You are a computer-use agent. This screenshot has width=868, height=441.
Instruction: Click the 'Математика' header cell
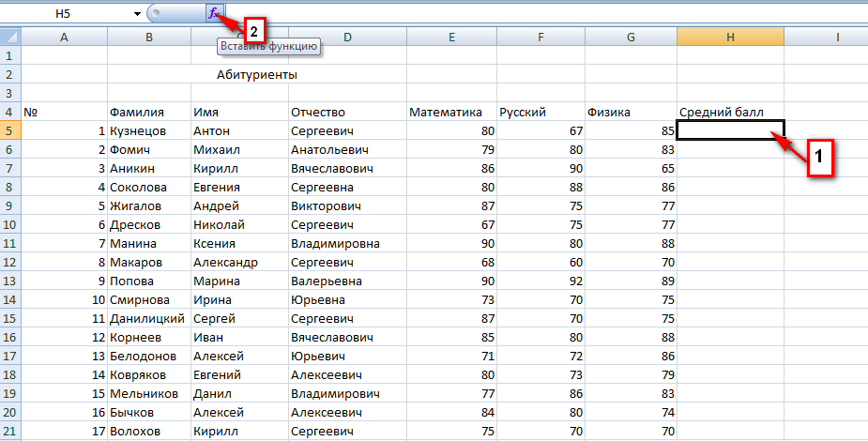[x=451, y=113]
